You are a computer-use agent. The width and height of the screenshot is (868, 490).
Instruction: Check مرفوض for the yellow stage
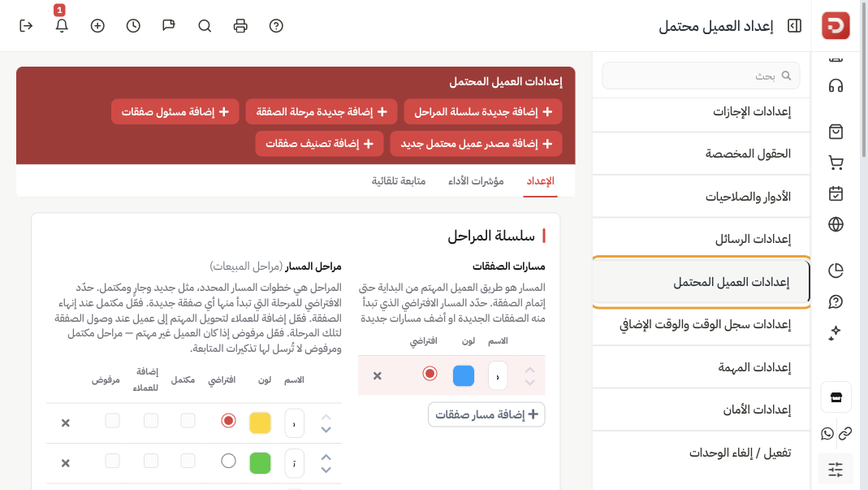[112, 421]
